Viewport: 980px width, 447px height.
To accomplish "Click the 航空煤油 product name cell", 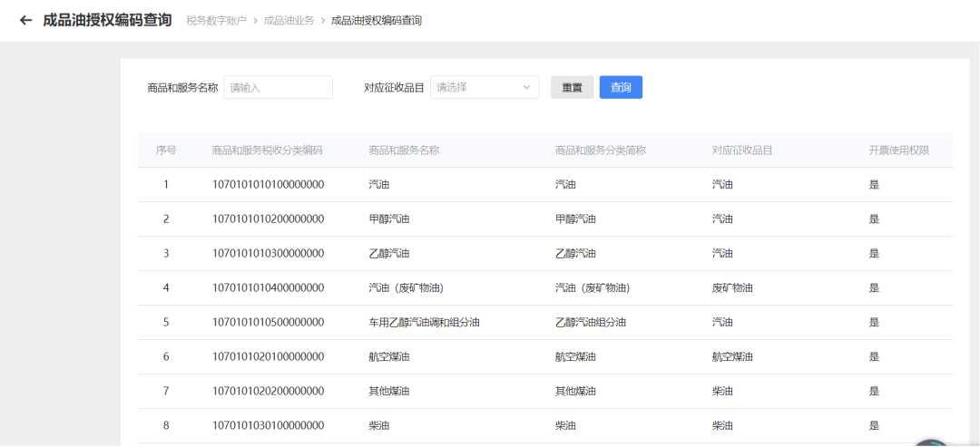I will 389,356.
